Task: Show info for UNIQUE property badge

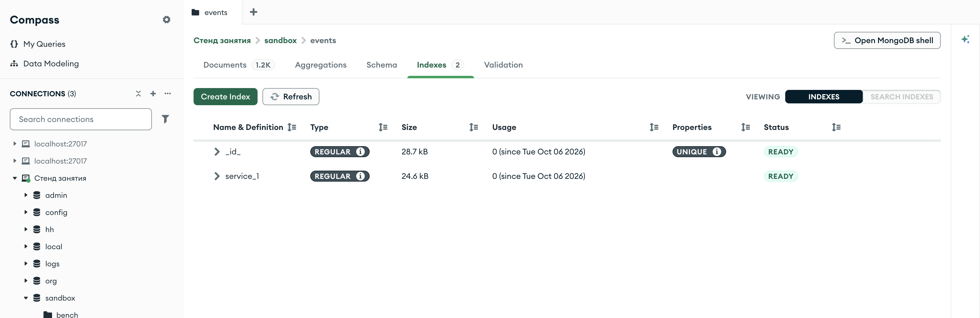Action: point(717,152)
